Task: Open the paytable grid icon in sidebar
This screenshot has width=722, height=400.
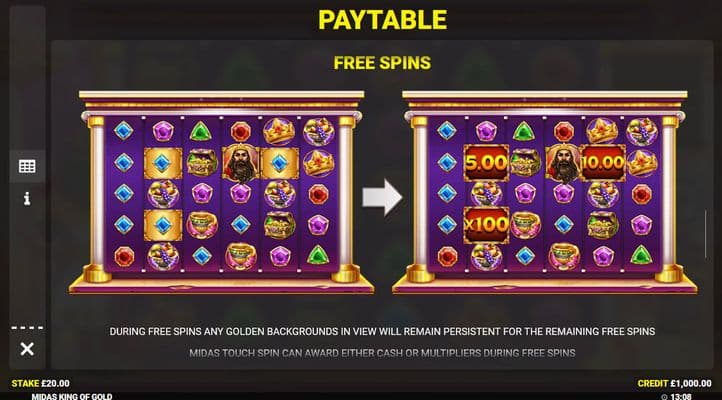Action: click(x=27, y=166)
